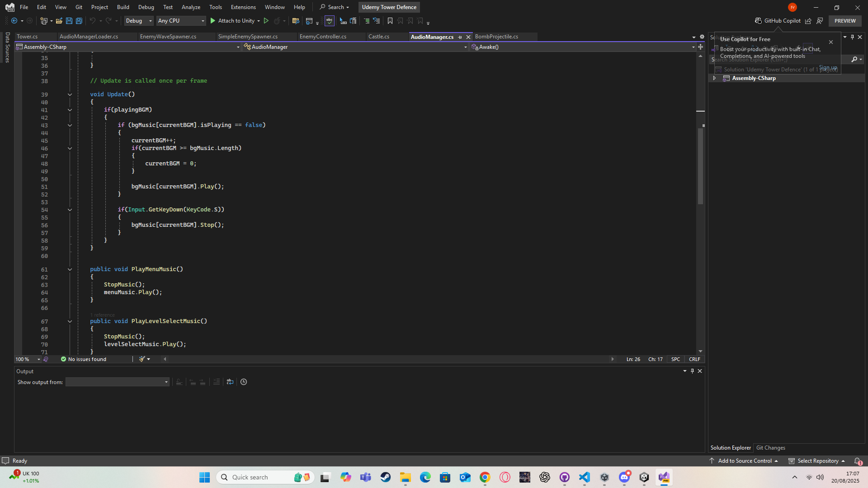868x488 pixels.
Task: Click the comment selected lines icon
Action: 367,21
